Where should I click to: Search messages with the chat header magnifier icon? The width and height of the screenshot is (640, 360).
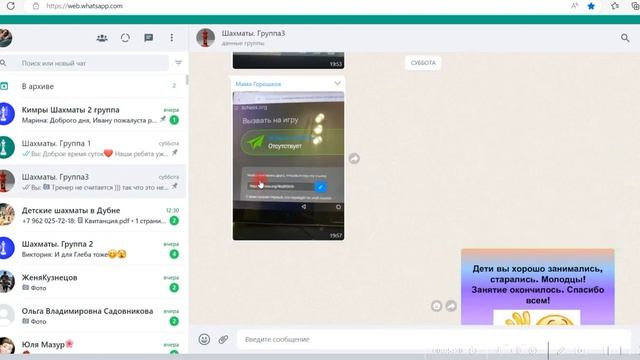[625, 38]
